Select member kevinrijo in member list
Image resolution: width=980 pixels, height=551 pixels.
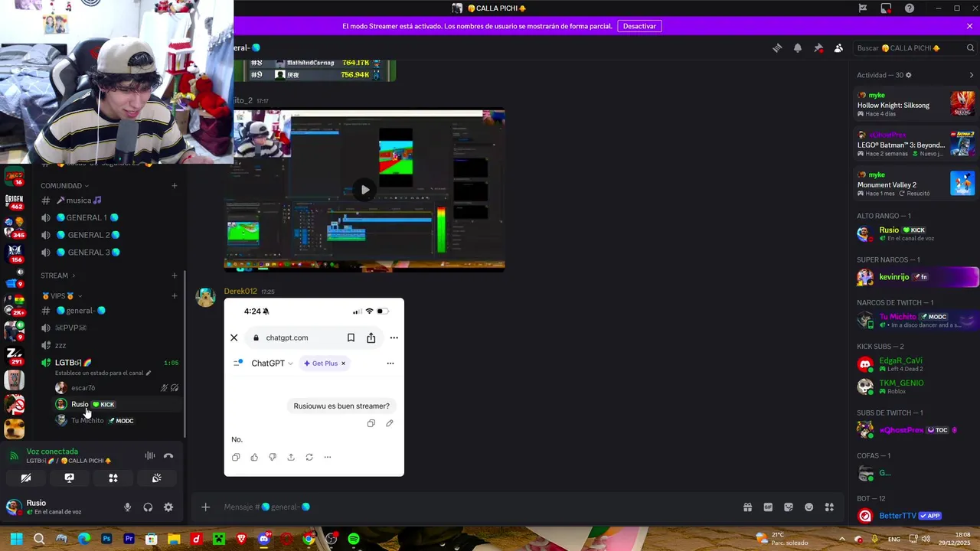click(916, 277)
